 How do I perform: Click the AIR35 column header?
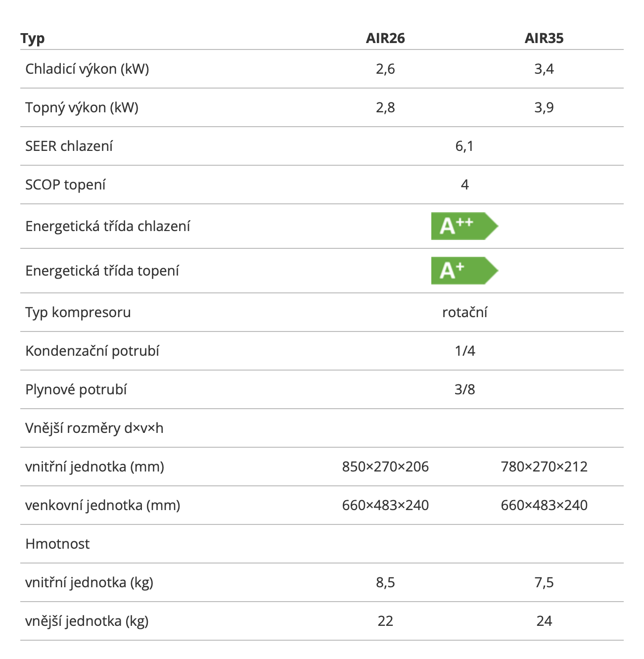click(x=544, y=38)
